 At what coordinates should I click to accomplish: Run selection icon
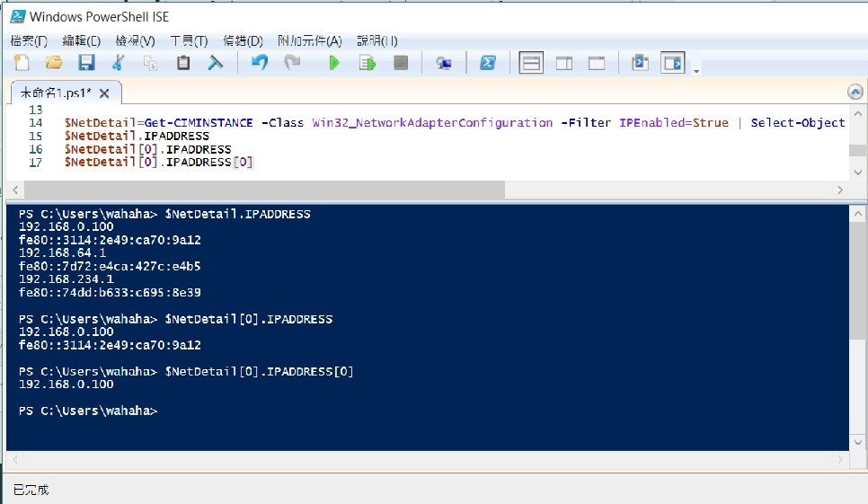pos(367,63)
